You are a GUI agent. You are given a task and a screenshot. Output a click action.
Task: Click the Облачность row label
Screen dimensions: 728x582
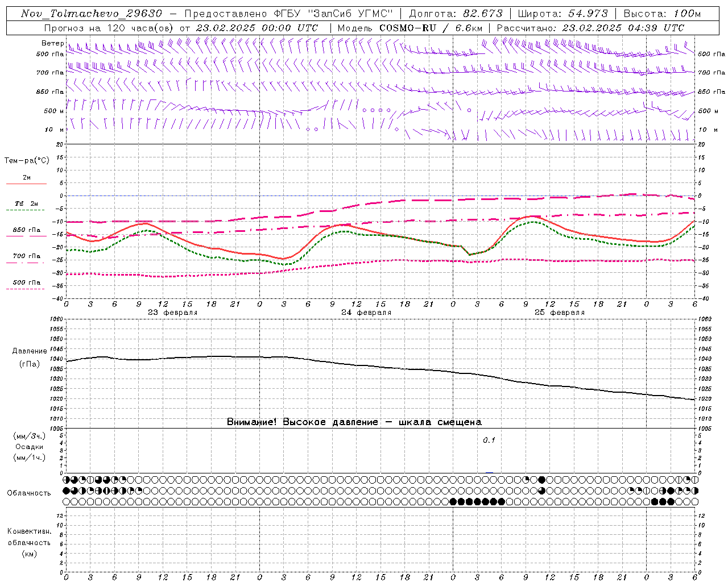point(29,493)
